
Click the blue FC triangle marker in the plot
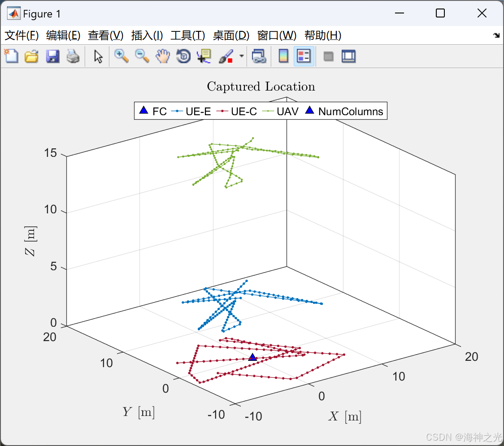click(x=252, y=357)
